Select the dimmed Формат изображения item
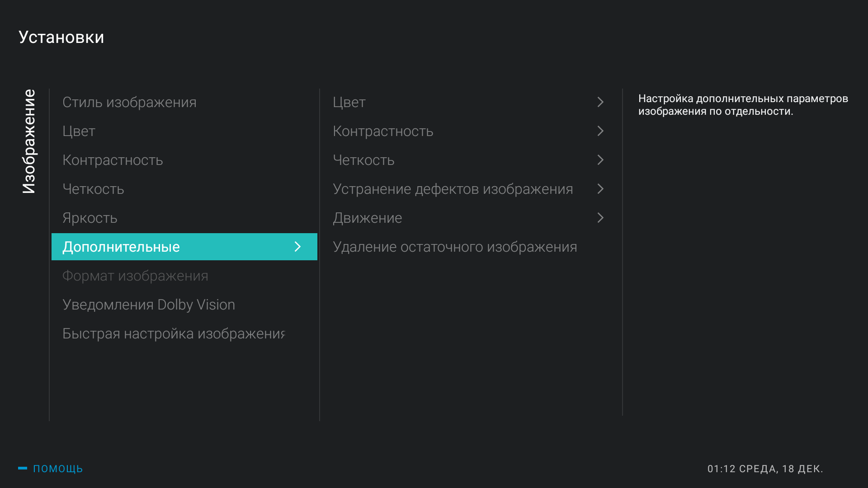Screen dimensions: 868x488 point(135,276)
